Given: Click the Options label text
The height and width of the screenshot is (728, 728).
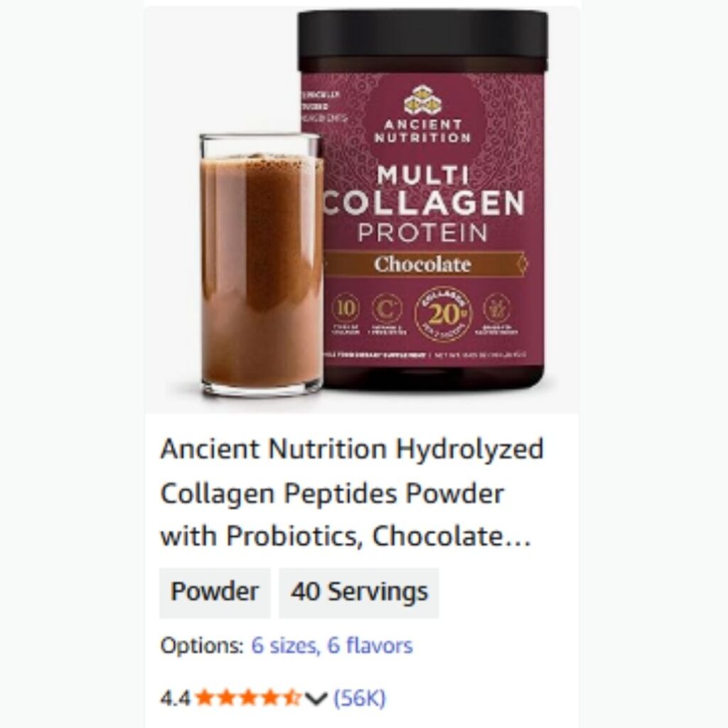Looking at the screenshot, I should (x=201, y=646).
